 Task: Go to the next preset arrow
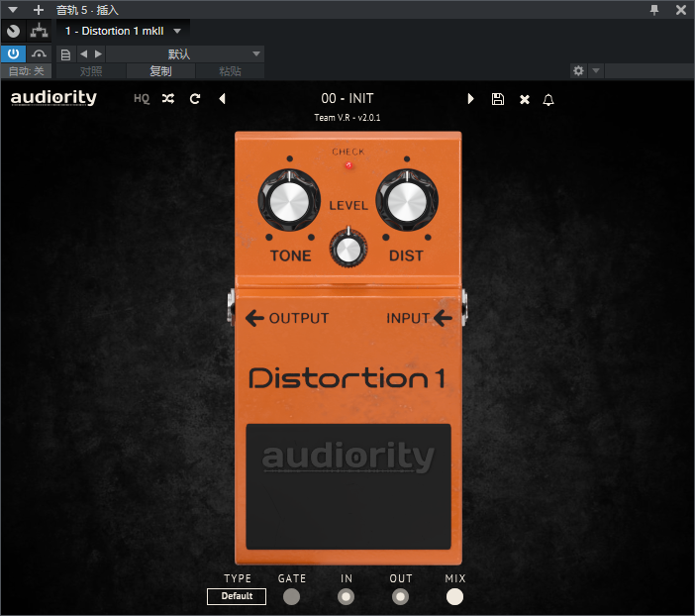(470, 98)
